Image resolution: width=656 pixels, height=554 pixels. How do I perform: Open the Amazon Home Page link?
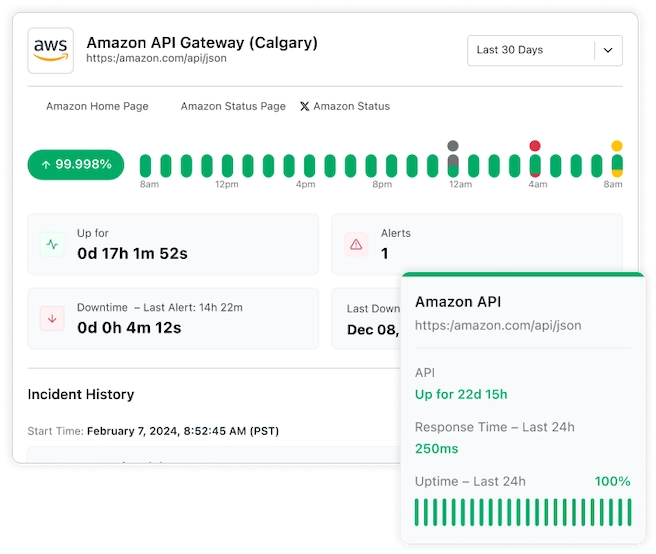click(x=97, y=106)
